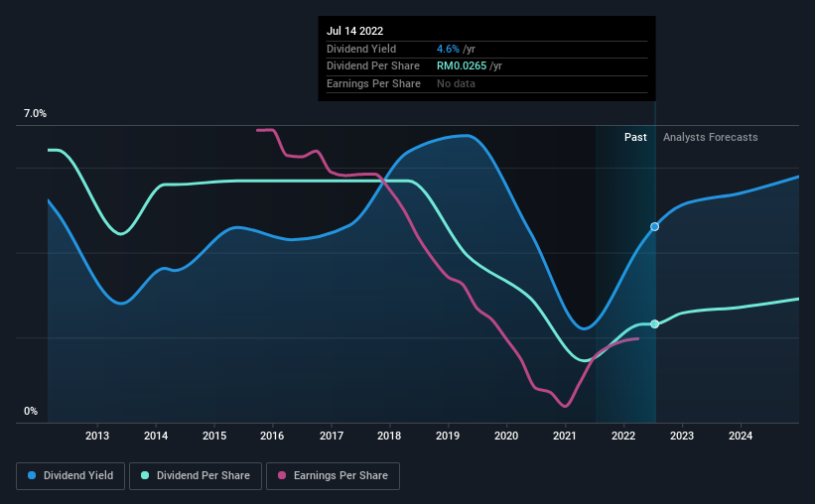Click the tooltip 'Earnings Per Share' row label
Viewport: 815px width, 504px height.
coord(373,83)
